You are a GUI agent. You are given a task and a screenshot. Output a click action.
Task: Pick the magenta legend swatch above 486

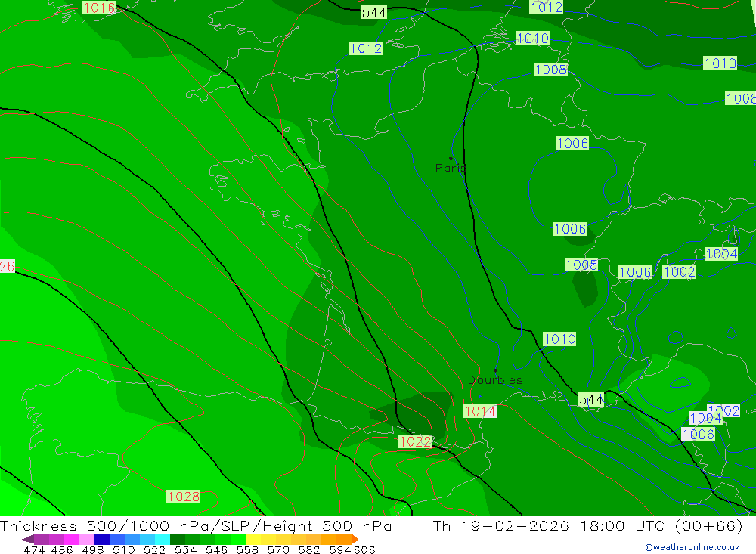pos(71,539)
